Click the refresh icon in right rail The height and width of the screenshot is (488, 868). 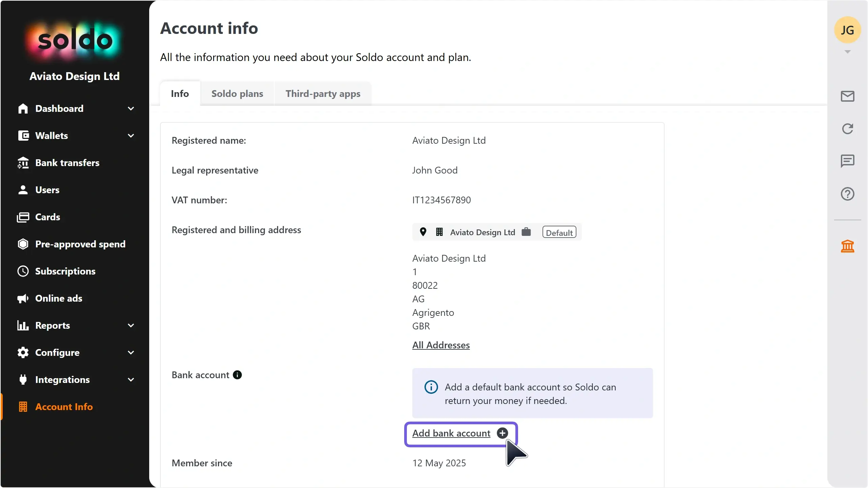[847, 129]
